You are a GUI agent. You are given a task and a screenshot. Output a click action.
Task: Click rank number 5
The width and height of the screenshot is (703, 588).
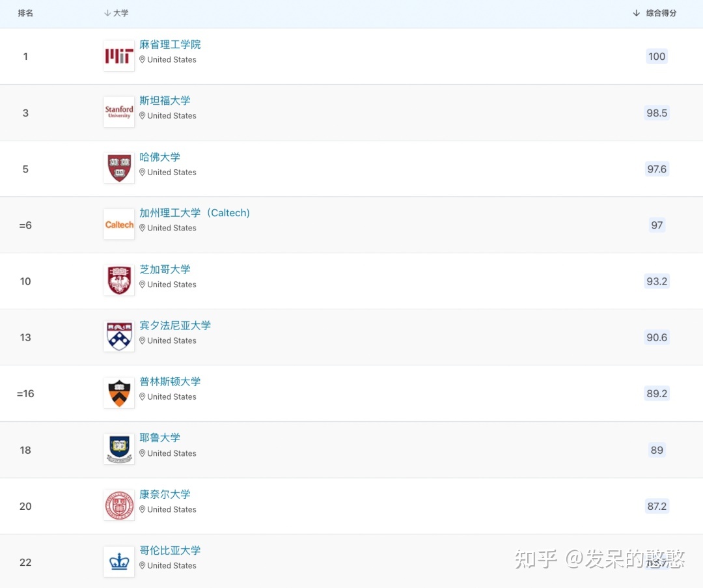tap(25, 169)
